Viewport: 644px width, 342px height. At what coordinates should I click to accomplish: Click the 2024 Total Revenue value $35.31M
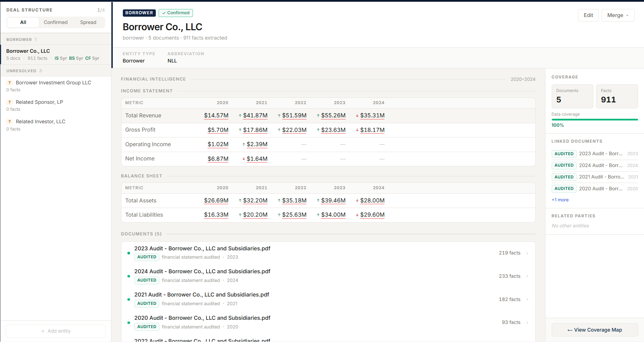point(372,116)
